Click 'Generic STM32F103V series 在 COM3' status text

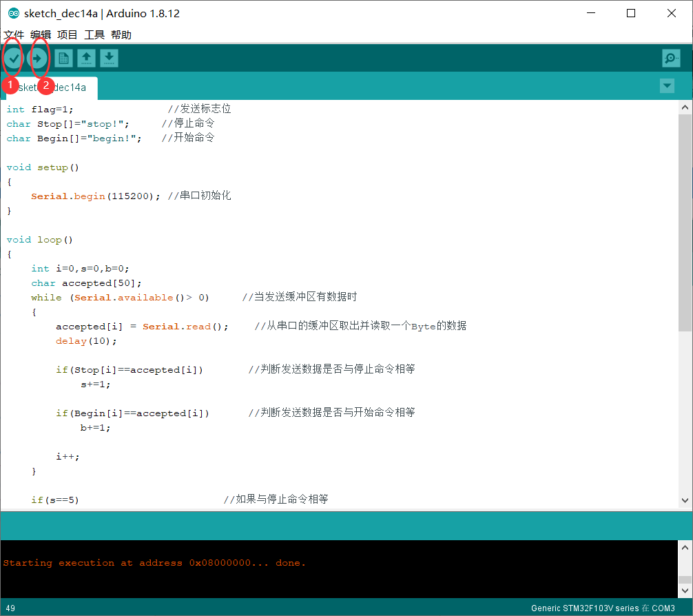(x=603, y=608)
